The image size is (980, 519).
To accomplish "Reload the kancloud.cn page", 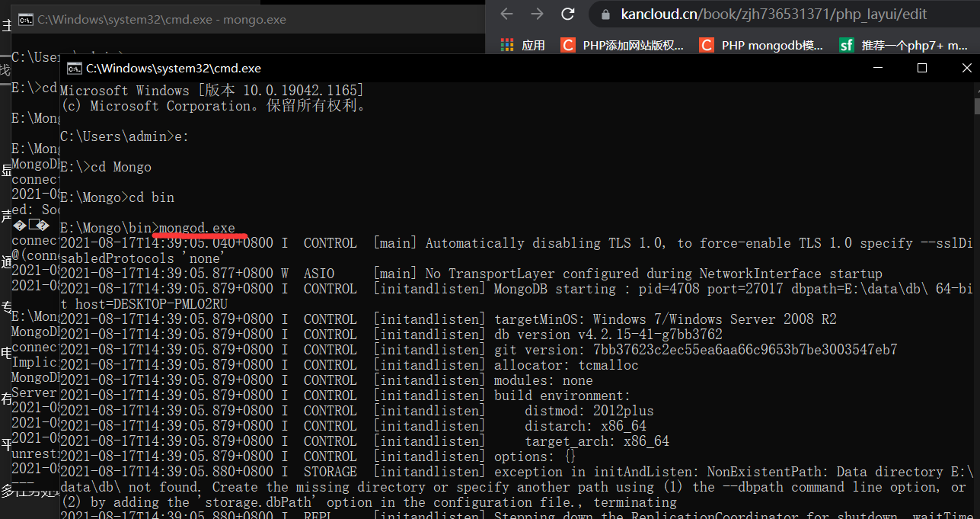I will (568, 14).
